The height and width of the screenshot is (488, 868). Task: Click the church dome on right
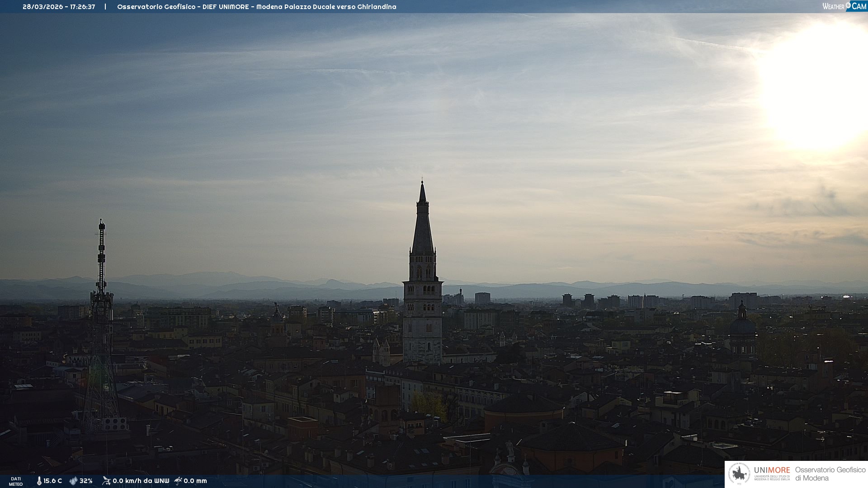742,326
